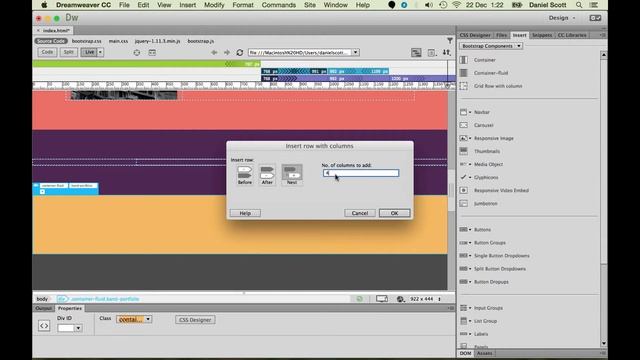The width and height of the screenshot is (640, 360).
Task: Go forward using the right arrow icon
Action: point(227,52)
